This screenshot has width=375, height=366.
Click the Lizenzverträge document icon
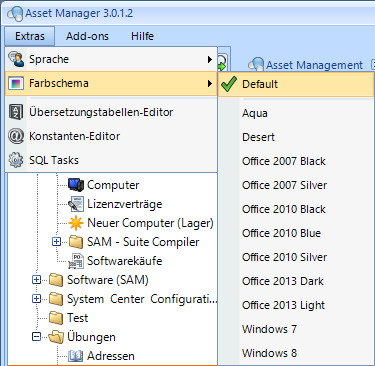(76, 204)
